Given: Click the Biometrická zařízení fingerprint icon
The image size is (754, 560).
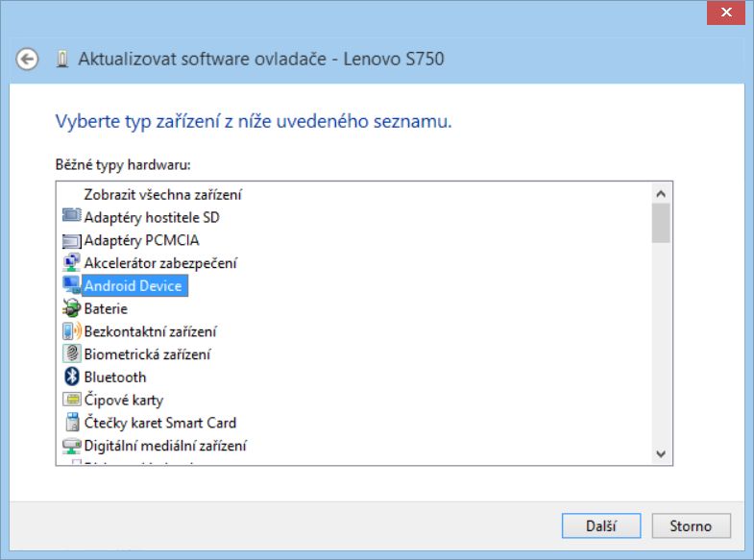Looking at the screenshot, I should point(72,353).
